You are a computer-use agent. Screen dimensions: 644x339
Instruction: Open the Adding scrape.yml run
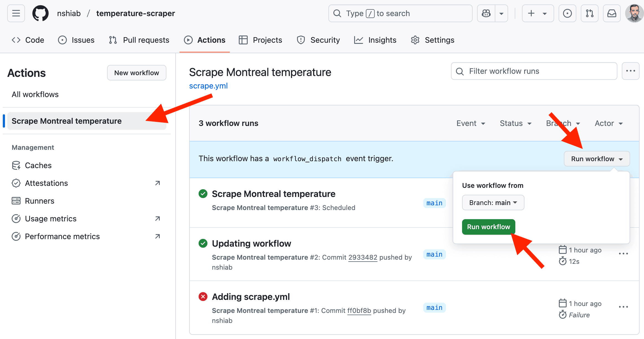[251, 297]
